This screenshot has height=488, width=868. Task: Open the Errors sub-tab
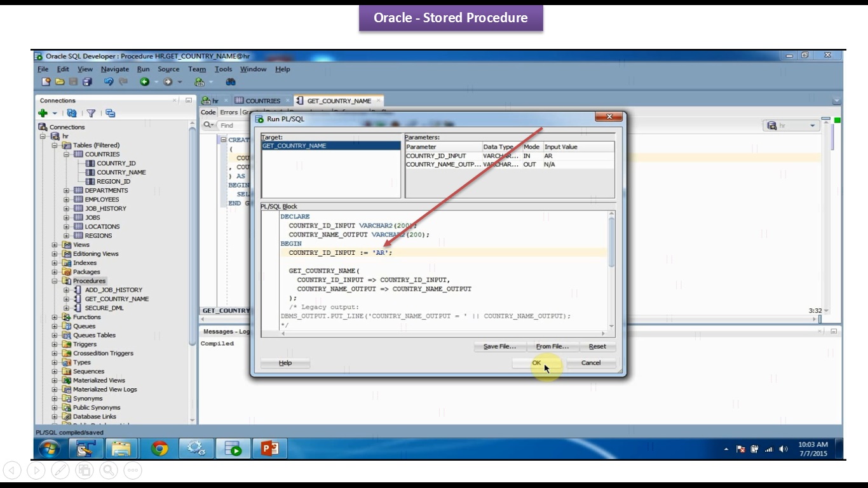pos(229,112)
